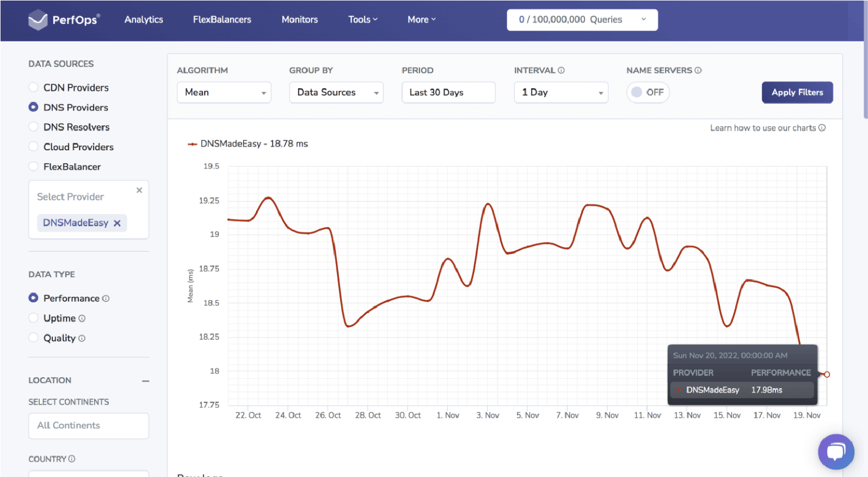Collapse the Location section
This screenshot has width=868, height=477.
point(145,381)
